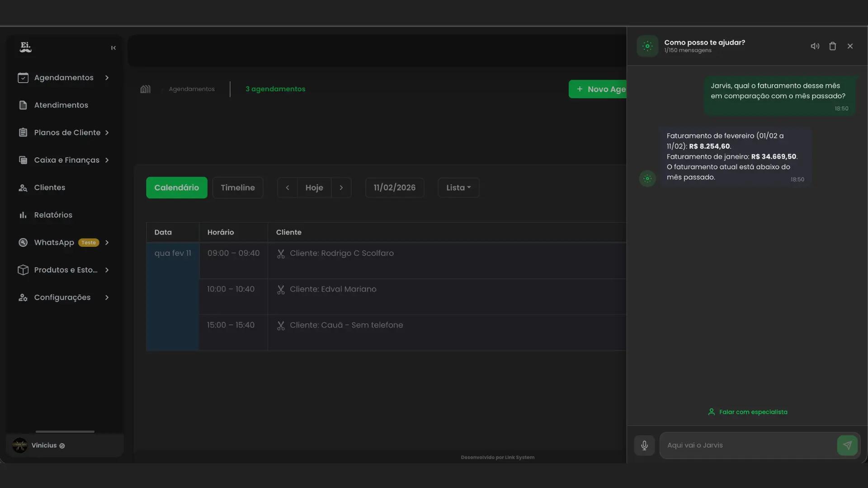868x488 pixels.
Task: Open Relatórios from the sidebar
Action: point(53,215)
